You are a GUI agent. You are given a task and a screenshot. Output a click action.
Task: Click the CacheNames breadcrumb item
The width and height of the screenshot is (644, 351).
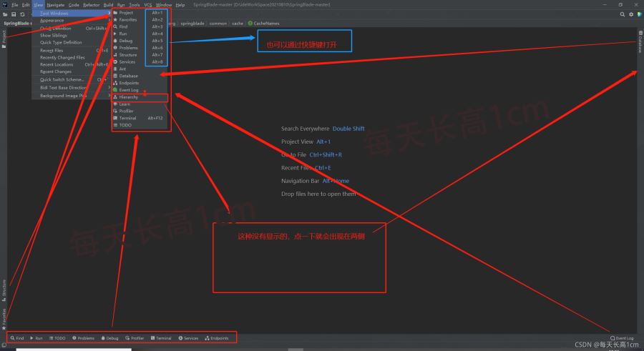[265, 23]
